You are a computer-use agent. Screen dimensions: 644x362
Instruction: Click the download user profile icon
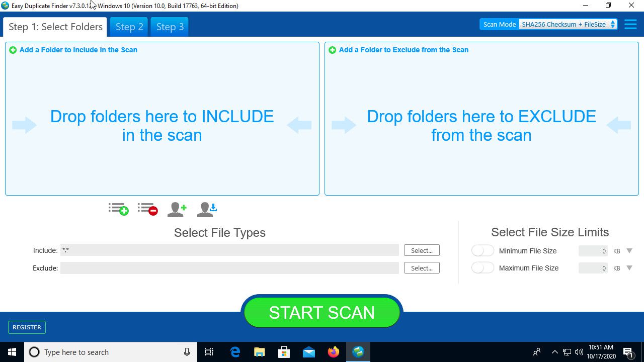pyautogui.click(x=207, y=209)
